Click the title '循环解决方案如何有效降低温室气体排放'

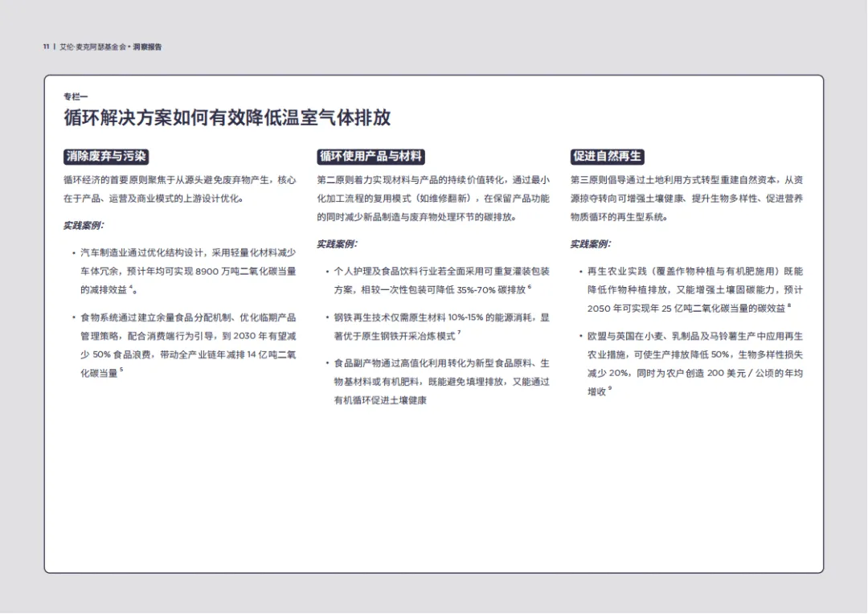(227, 118)
